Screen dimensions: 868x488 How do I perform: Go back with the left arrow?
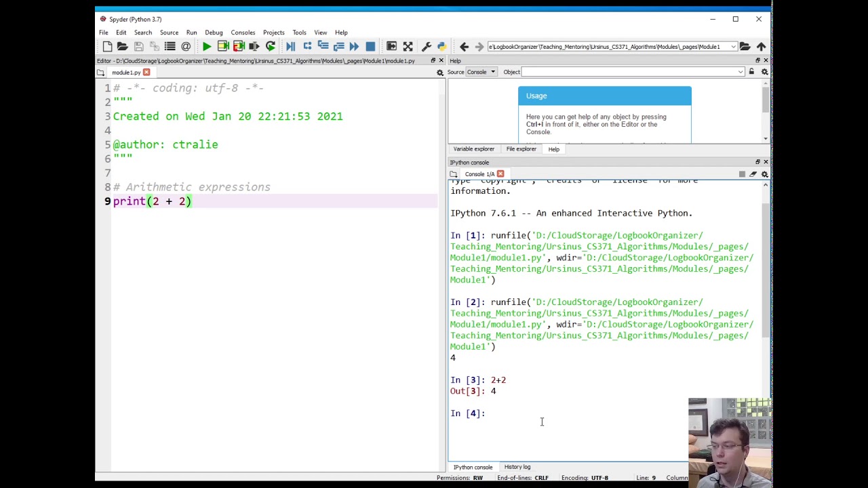pos(464,47)
